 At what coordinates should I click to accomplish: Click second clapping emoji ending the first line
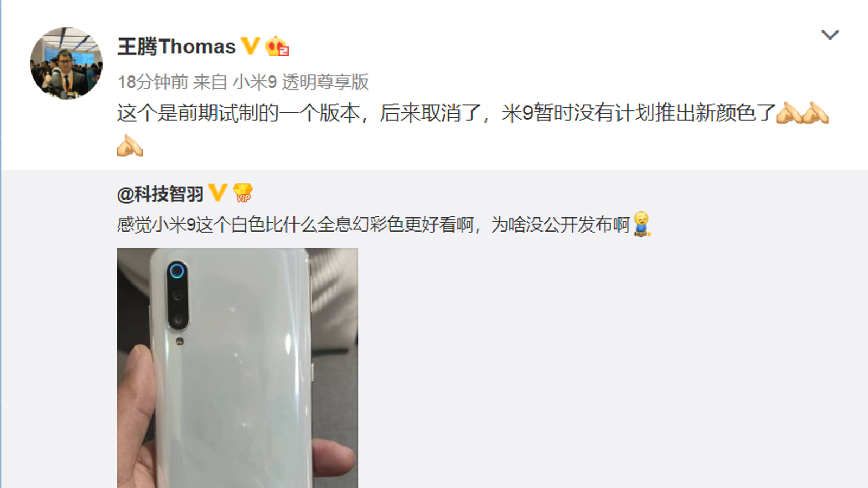click(816, 113)
